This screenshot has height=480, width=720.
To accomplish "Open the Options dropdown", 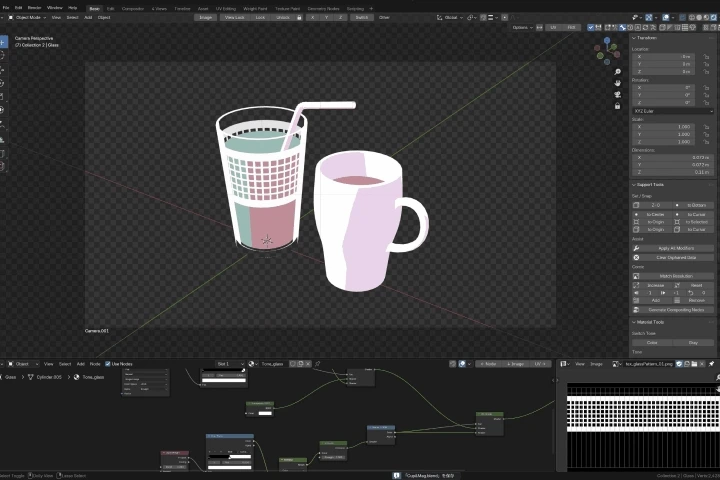I will point(522,28).
